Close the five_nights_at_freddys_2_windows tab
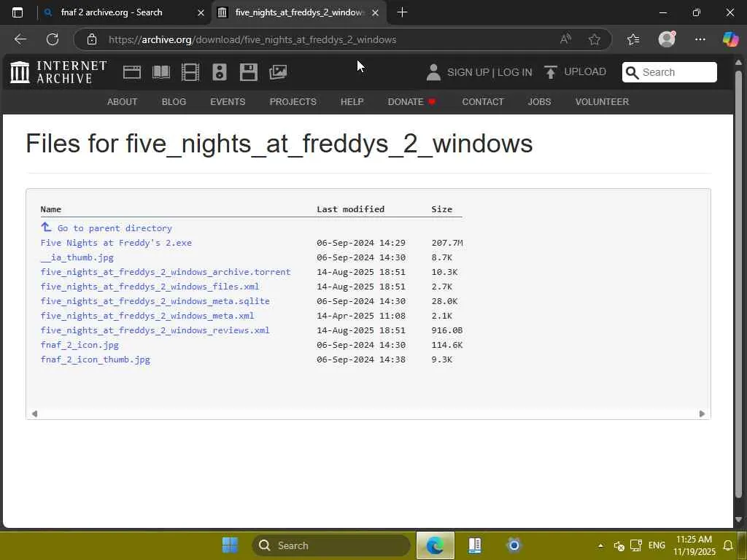The height and width of the screenshot is (560, 747). [x=376, y=13]
